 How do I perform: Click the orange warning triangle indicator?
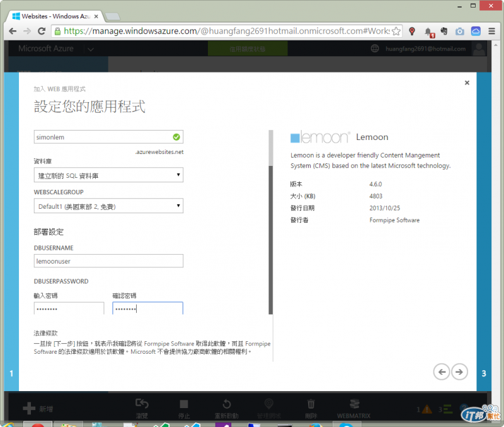point(427,409)
